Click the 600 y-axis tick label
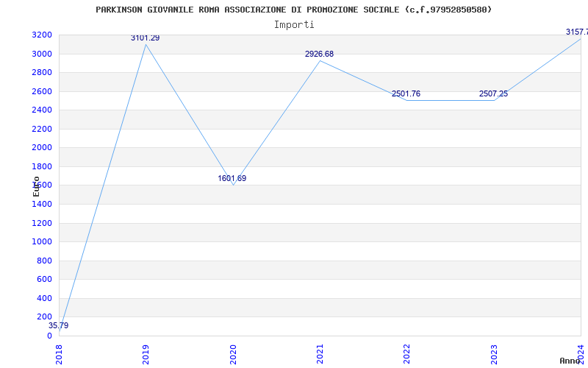The height and width of the screenshot is (368, 588). point(44,280)
